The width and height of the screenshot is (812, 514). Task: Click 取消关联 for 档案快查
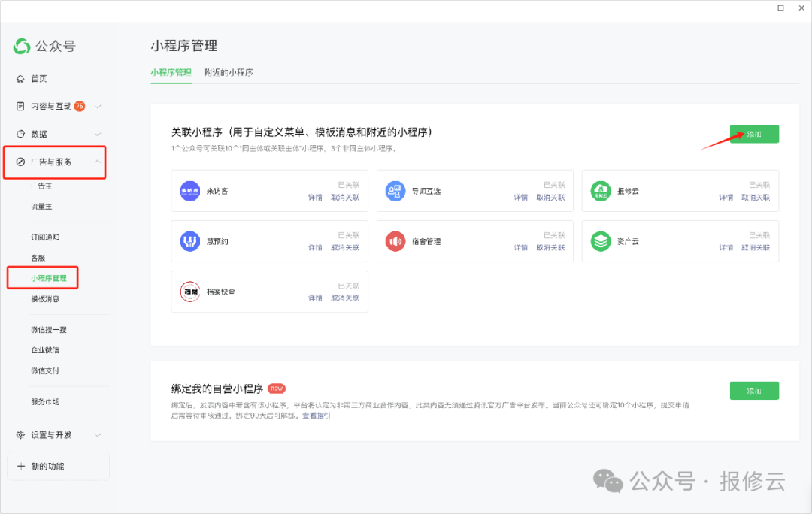[345, 298]
